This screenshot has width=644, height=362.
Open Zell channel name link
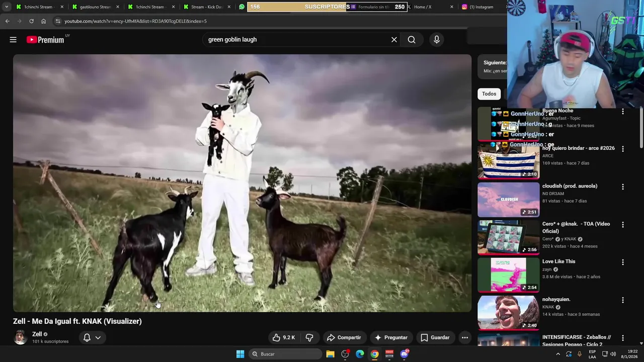(37, 334)
